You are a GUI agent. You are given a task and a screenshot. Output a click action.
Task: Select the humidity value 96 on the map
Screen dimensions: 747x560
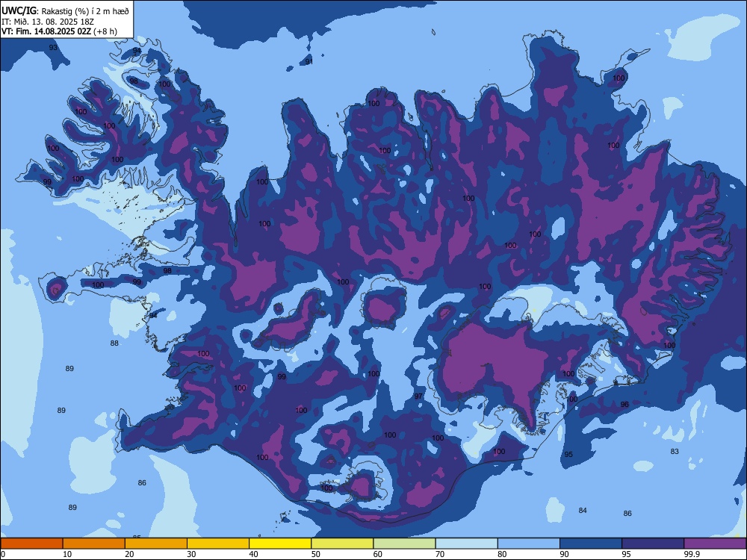point(624,404)
